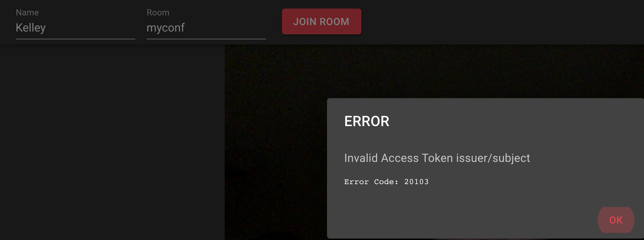644x240 pixels.
Task: Dismiss the error dialog with OK
Action: pyautogui.click(x=616, y=220)
